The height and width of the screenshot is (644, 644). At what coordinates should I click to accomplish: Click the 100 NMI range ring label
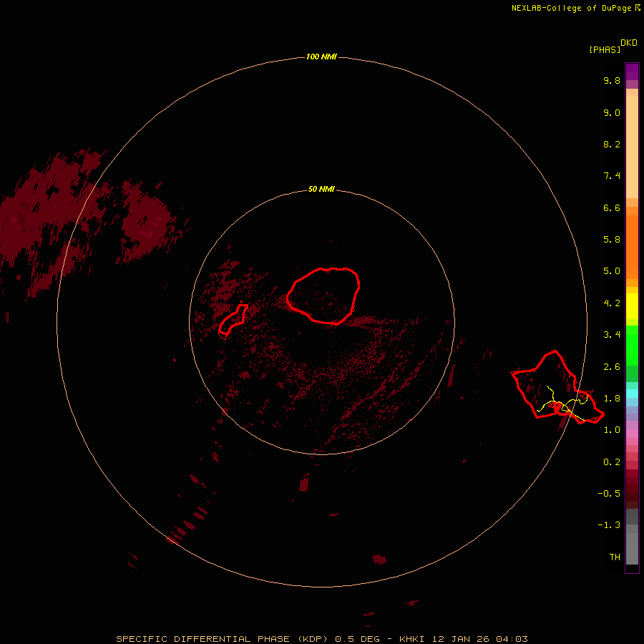tap(321, 57)
